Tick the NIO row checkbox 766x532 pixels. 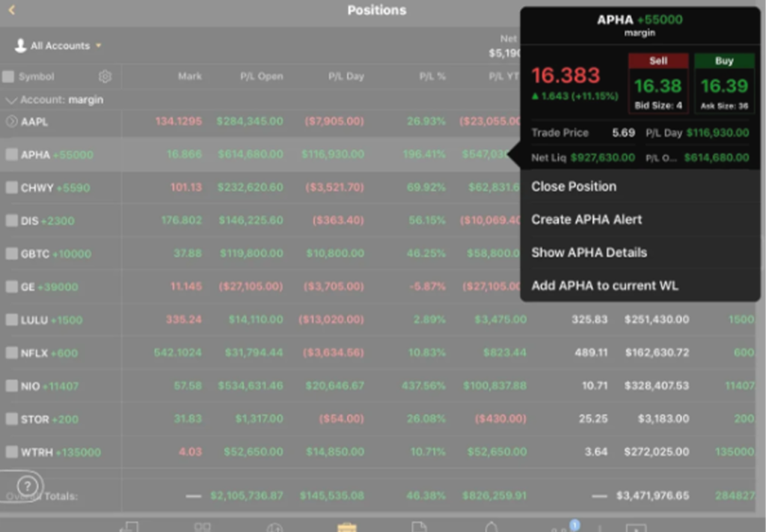[x=11, y=386]
